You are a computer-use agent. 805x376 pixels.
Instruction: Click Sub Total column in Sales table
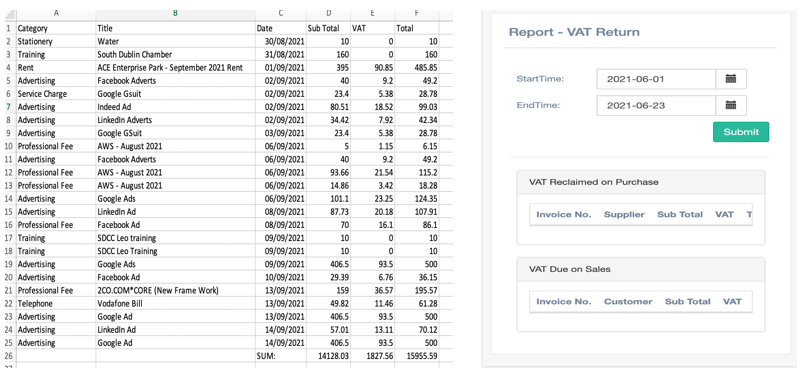point(687,302)
